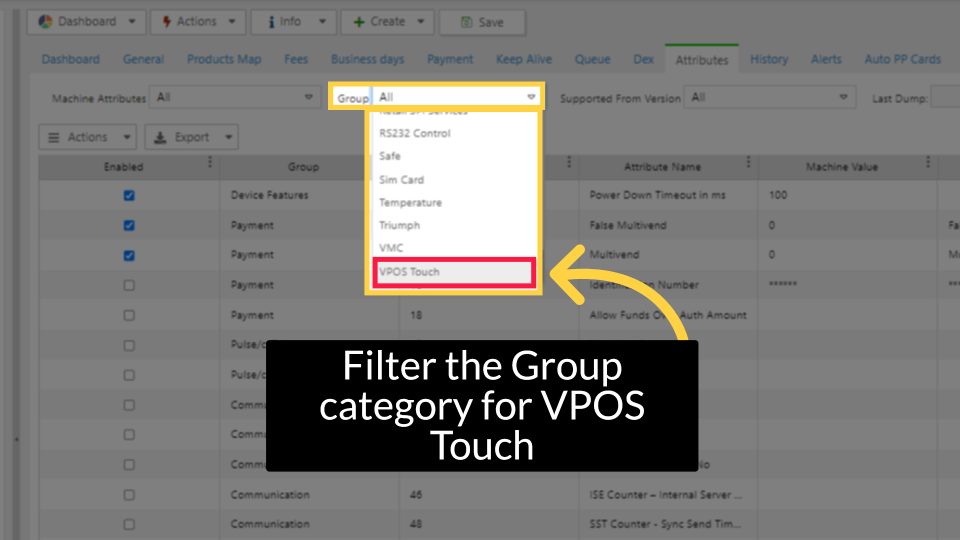Uncheck Enabled for Device Features row
The width and height of the screenshot is (960, 540).
(129, 195)
